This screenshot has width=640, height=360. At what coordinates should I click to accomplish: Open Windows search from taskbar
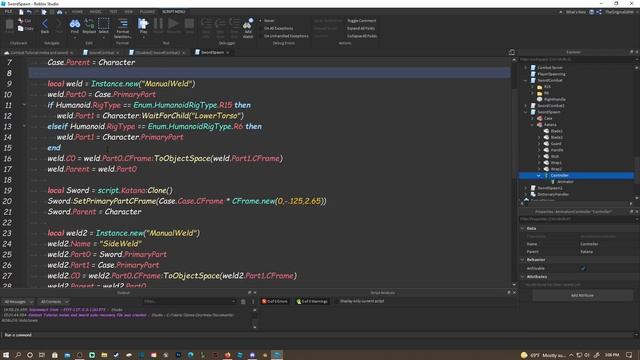pos(18,355)
